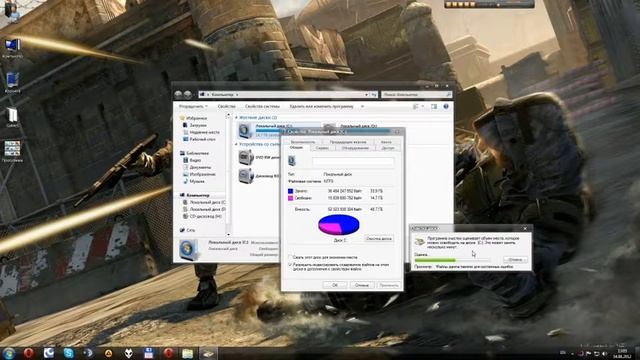Click the Disk Cleanup dialog's brush icon
640x360 pixels.
point(419,242)
